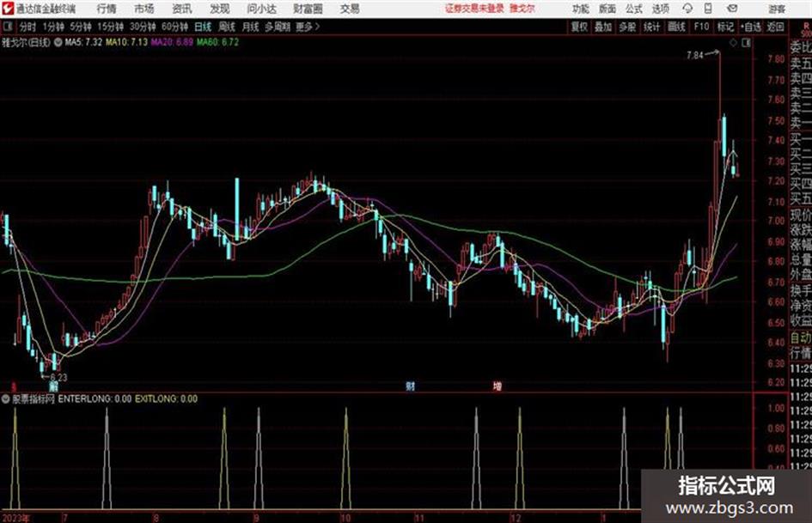The width and height of the screenshot is (812, 523).
Task: Click the 7.50 price axis label
Action: [x=776, y=120]
